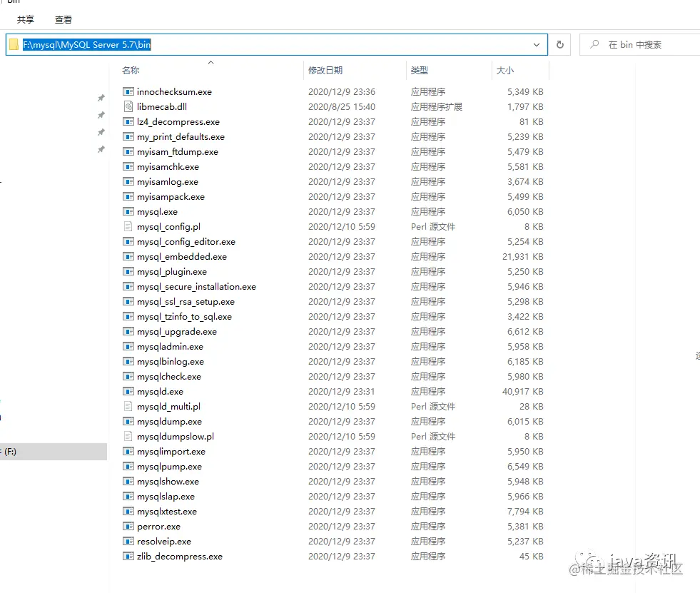
Task: Click the my_print_defaults.exe file icon
Action: pyautogui.click(x=128, y=136)
